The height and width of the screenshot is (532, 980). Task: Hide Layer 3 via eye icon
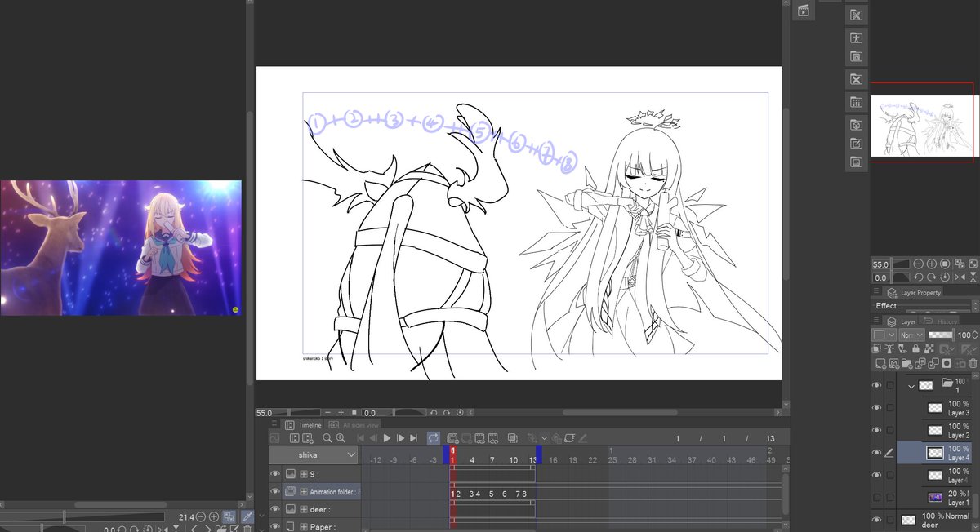click(x=876, y=407)
